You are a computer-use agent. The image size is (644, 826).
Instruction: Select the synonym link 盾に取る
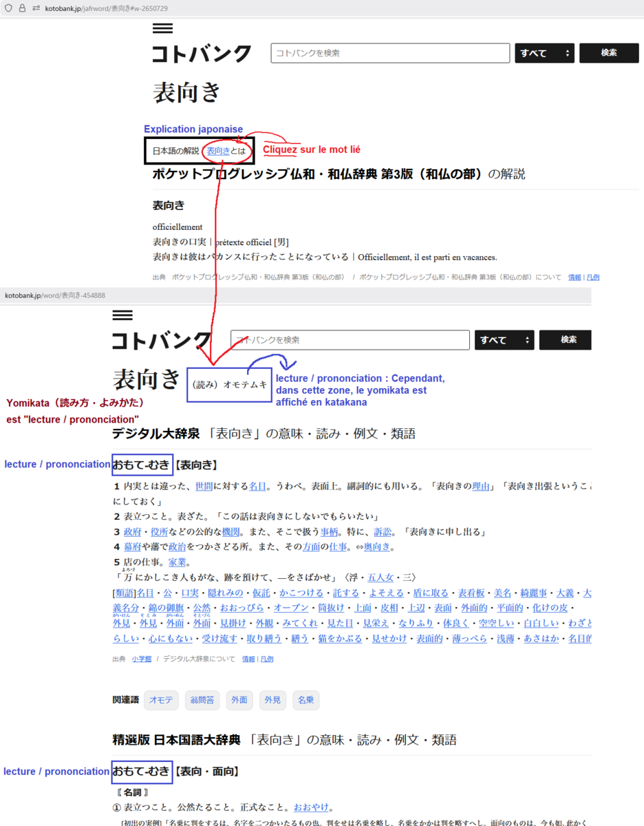point(431,593)
